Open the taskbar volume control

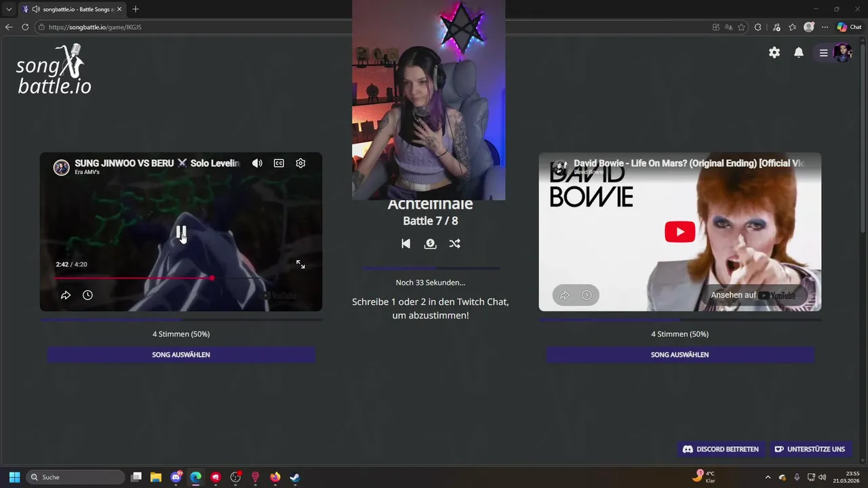(x=823, y=477)
